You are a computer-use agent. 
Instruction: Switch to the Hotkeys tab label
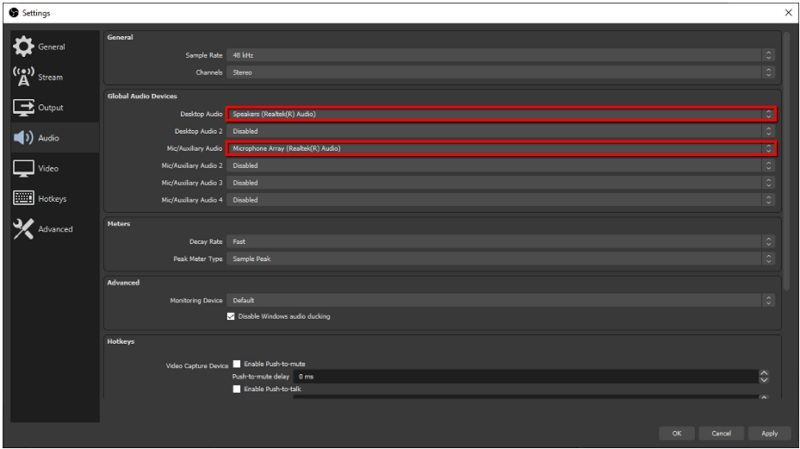(52, 199)
